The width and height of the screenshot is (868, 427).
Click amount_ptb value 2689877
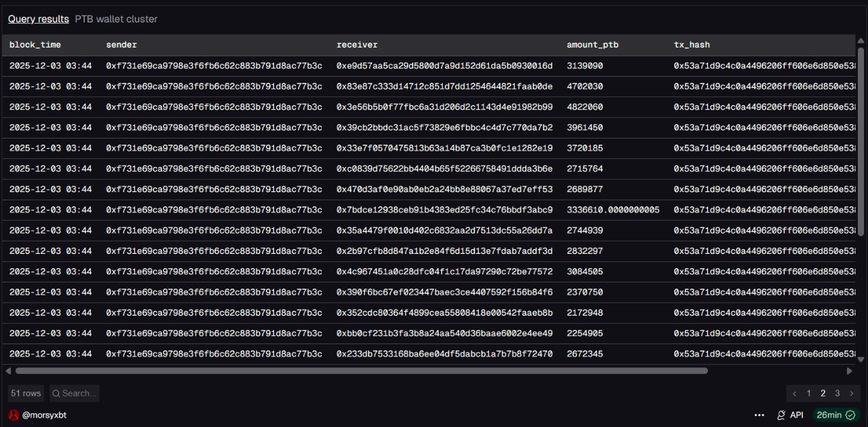tap(585, 189)
